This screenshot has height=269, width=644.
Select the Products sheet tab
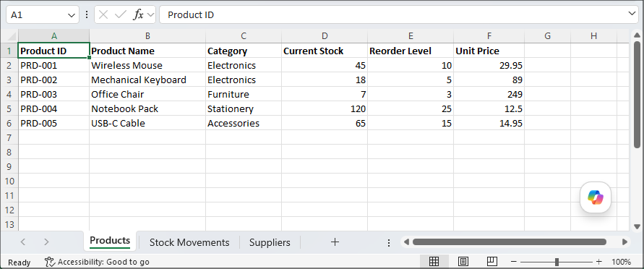pyautogui.click(x=110, y=241)
